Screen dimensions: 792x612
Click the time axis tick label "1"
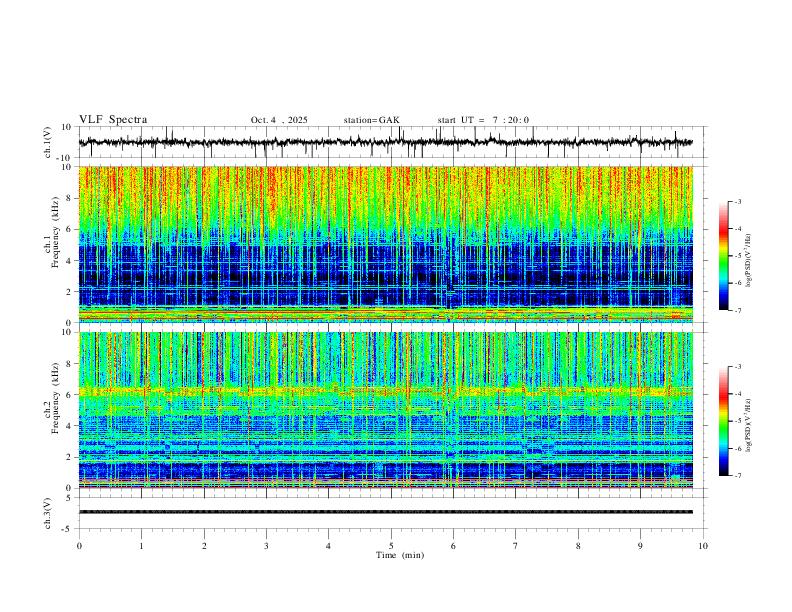[x=141, y=546]
